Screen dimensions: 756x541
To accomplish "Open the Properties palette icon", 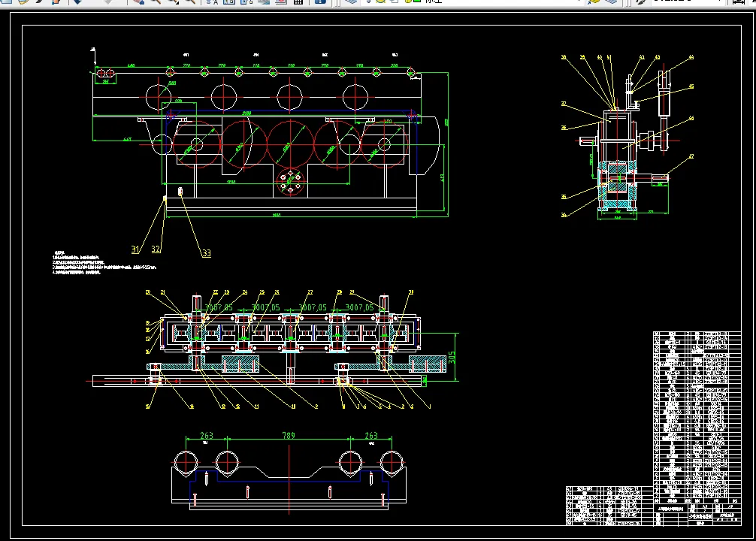I will (x=211, y=2).
